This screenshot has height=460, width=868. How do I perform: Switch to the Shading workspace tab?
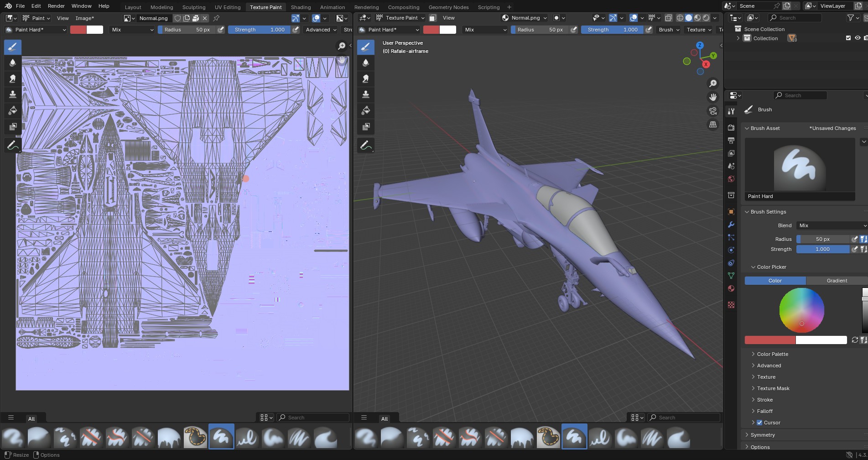click(x=301, y=7)
